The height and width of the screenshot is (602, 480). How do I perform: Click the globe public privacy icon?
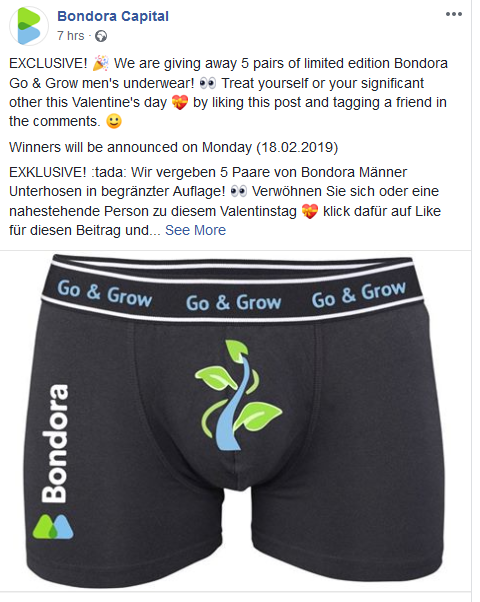coord(101,36)
